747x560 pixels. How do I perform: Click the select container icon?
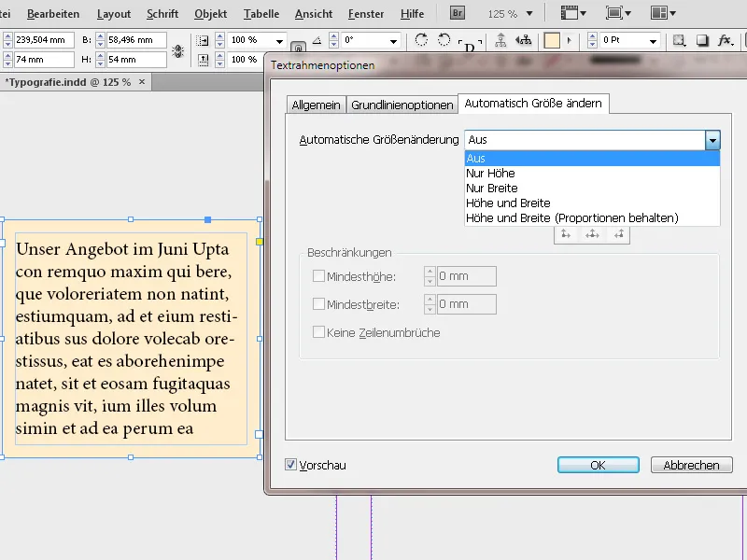pos(500,40)
